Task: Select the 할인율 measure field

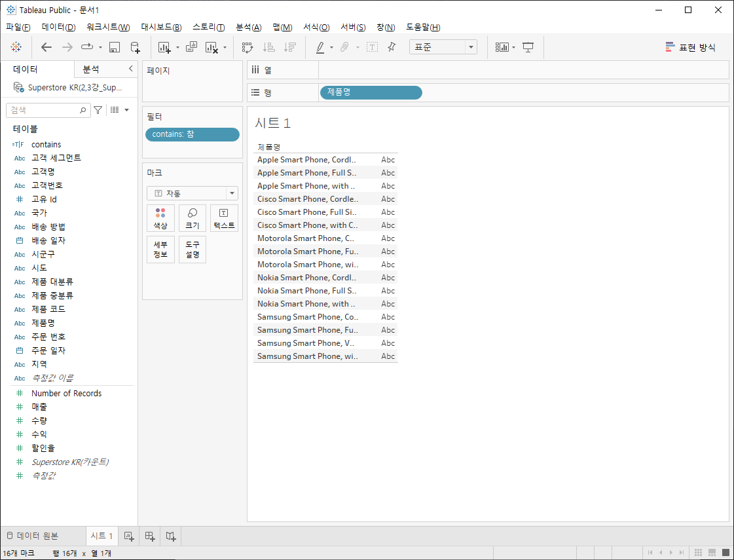Action: tap(43, 448)
